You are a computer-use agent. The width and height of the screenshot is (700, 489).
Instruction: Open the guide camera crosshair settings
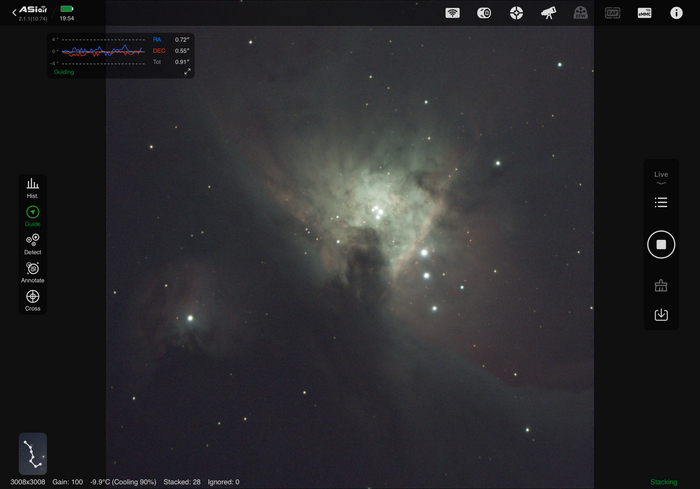pyautogui.click(x=516, y=13)
